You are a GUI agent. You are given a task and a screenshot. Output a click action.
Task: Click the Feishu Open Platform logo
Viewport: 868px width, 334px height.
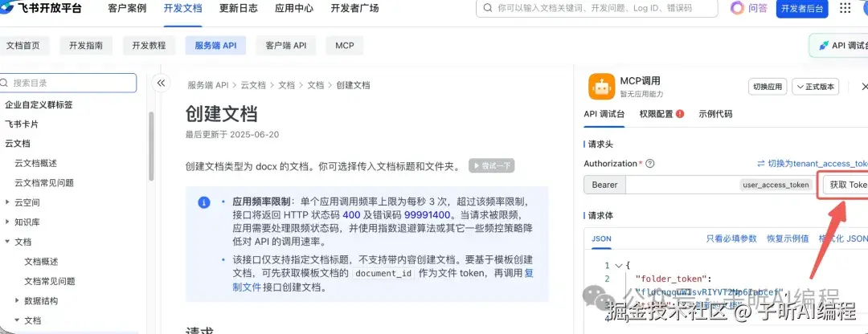pos(40,8)
